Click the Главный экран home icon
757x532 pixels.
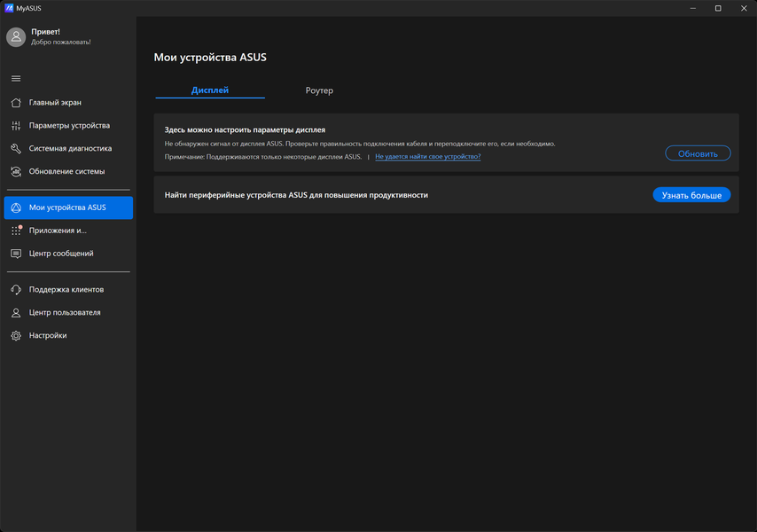pos(16,103)
